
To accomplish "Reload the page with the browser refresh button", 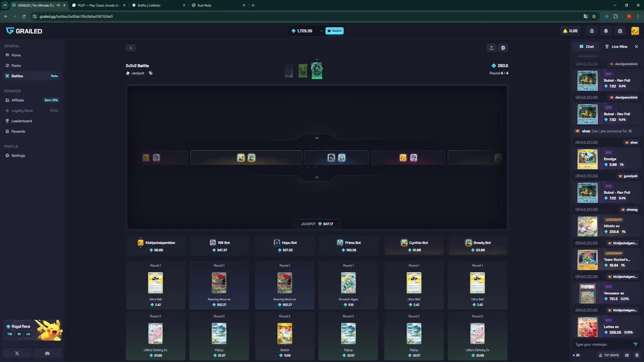I will 24,16.
